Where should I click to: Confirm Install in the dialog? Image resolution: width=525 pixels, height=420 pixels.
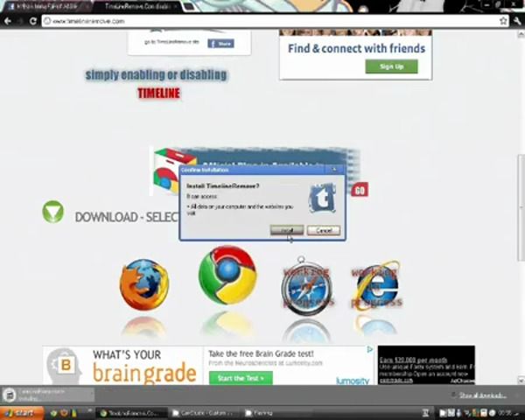(287, 230)
